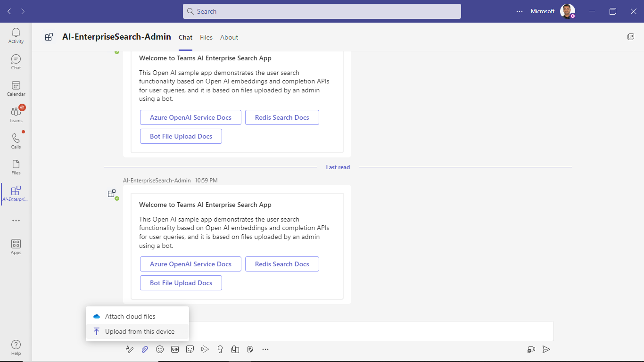This screenshot has height=362, width=644.
Task: Open the Approvals icon in compose toolbar
Action: pyautogui.click(x=235, y=349)
